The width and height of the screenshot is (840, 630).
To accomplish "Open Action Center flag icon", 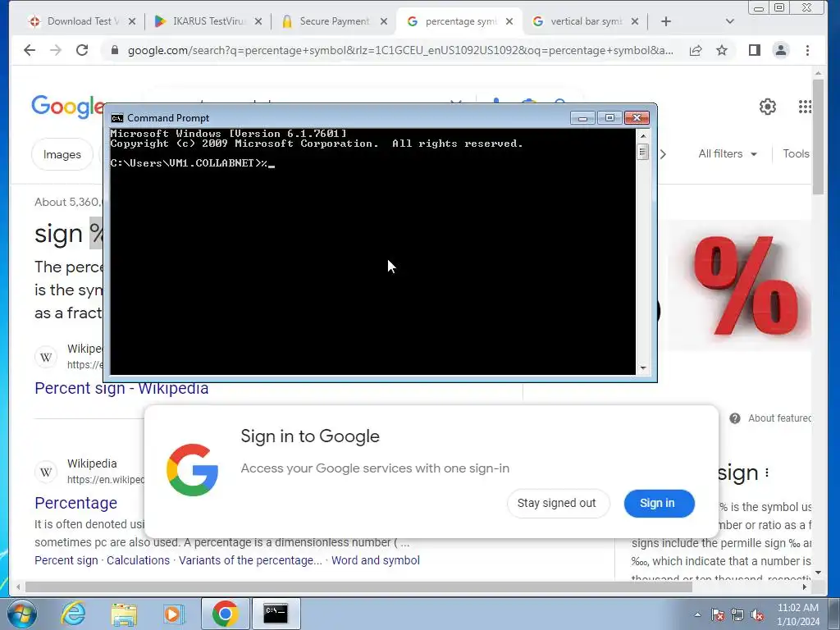I will tap(718, 614).
